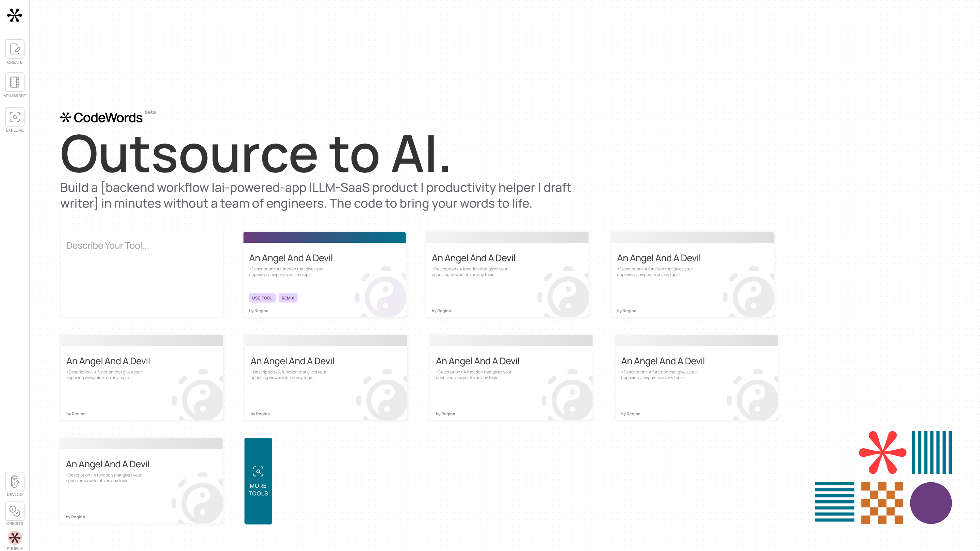Click the 'Outsource to AI.' headline
This screenshot has height=551, width=980.
pyautogui.click(x=255, y=154)
